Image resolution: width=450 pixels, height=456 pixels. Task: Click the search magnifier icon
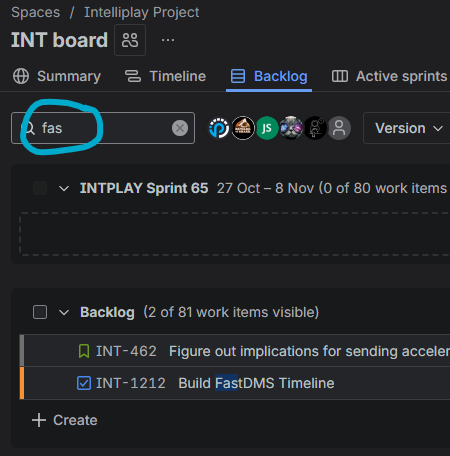point(29,128)
